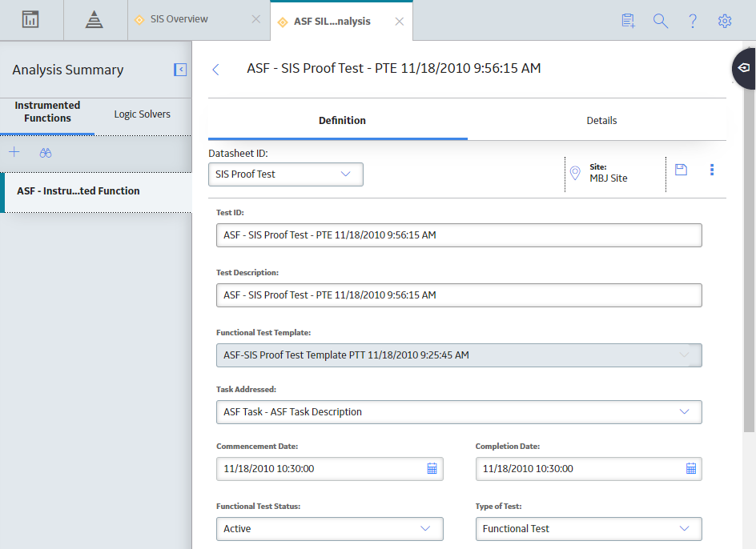Save the datasheet with disk icon

pos(681,170)
